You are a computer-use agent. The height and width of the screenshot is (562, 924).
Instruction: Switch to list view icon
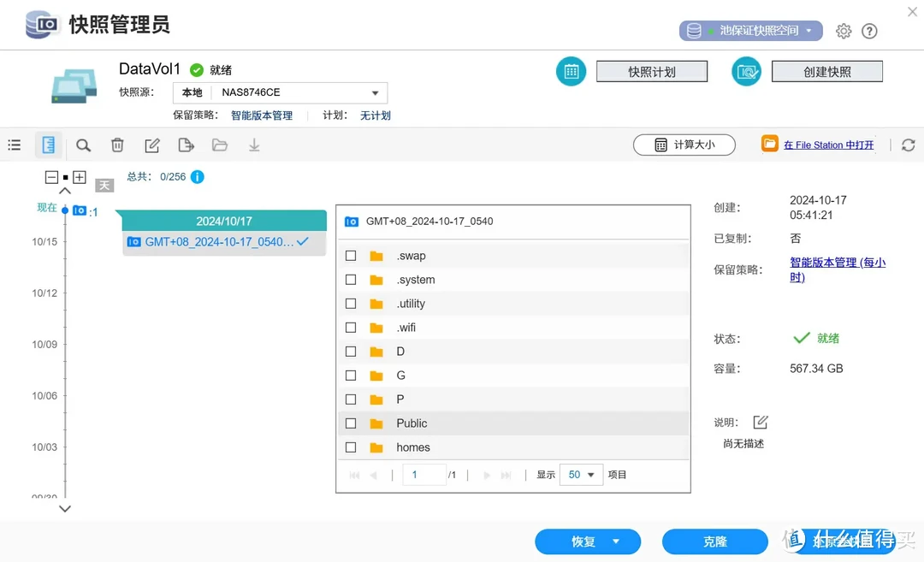(x=15, y=145)
